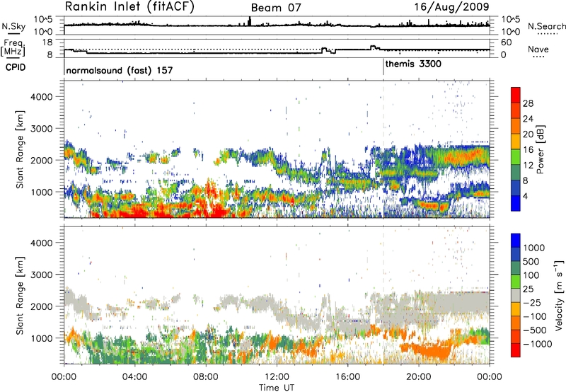Click the '04:00' time axis tick

[x=134, y=377]
